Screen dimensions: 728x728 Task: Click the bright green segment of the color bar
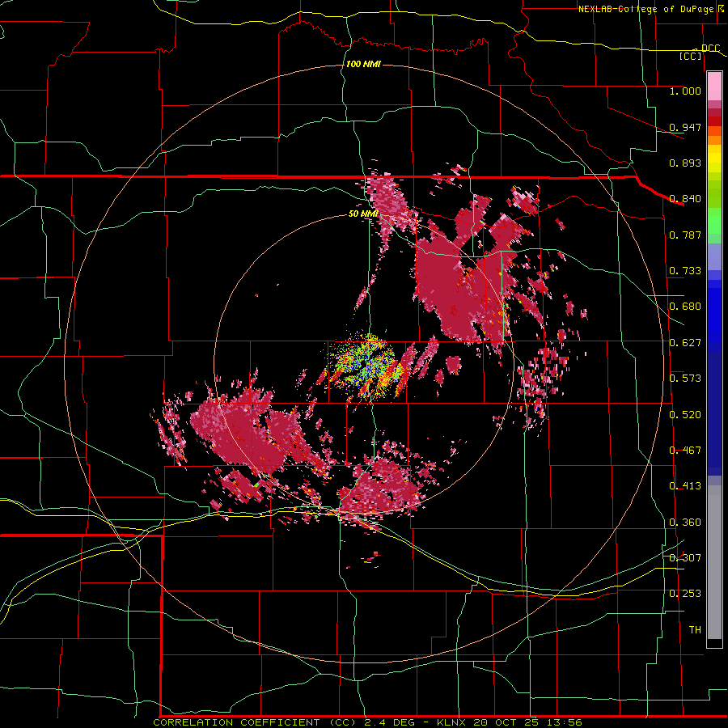pos(714,221)
